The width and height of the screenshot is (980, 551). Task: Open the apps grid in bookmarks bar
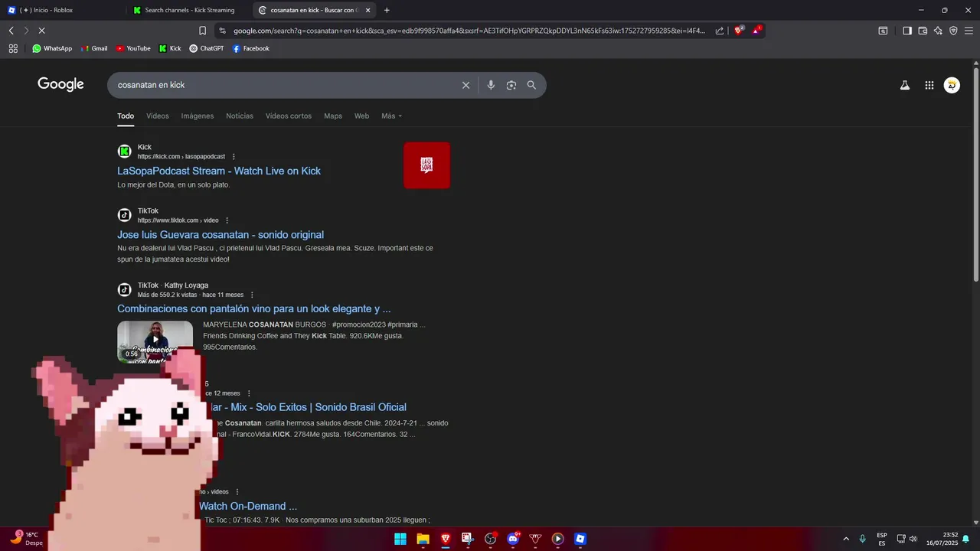point(13,48)
